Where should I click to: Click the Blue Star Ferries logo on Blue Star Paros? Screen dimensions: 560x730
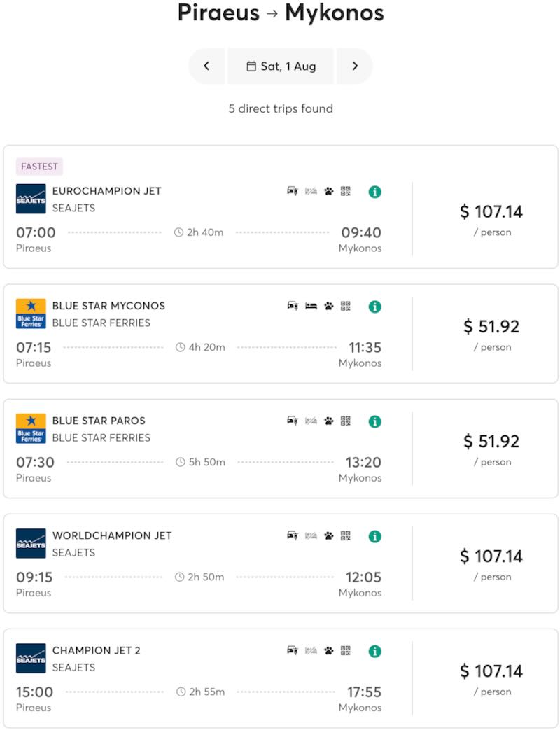coord(29,428)
